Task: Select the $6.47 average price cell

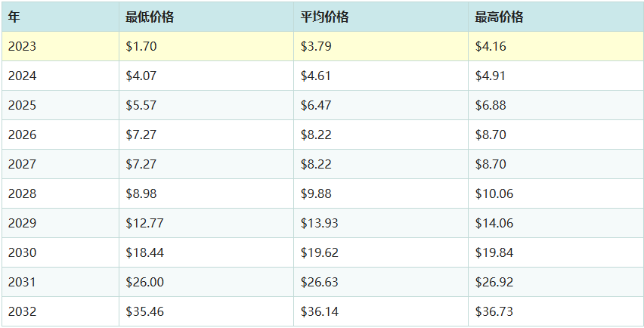Action: coord(316,105)
